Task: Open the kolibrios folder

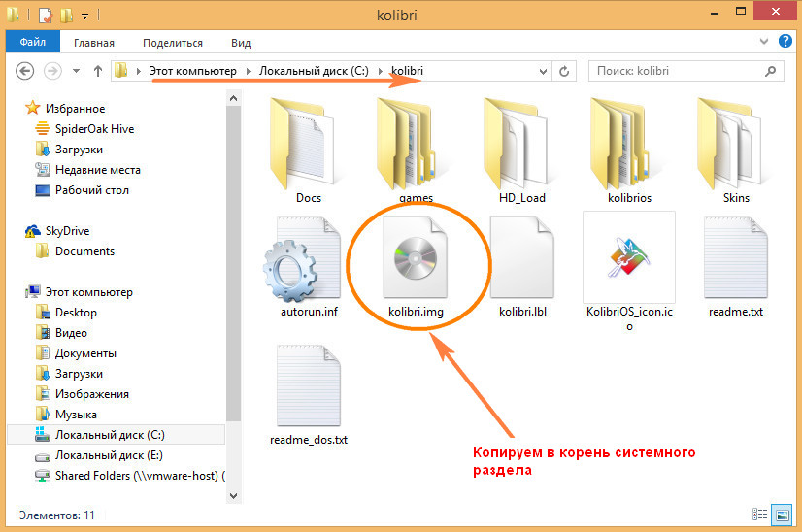Action: (629, 150)
